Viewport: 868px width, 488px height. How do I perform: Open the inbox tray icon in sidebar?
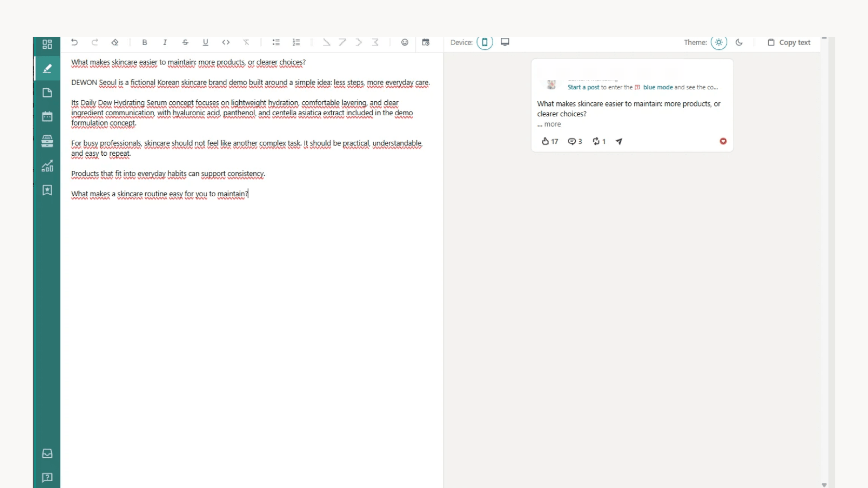click(47, 454)
